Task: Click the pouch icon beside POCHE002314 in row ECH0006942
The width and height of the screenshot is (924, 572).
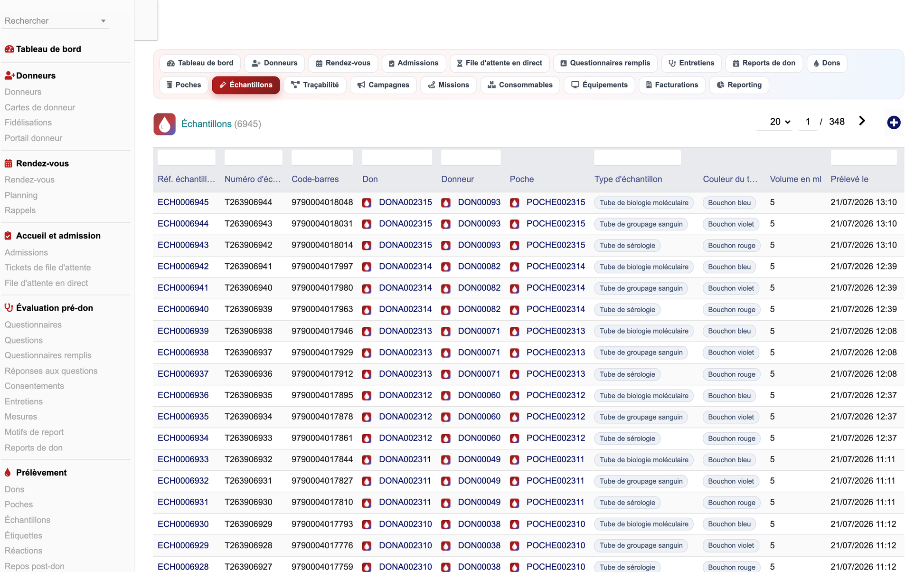Action: [514, 267]
